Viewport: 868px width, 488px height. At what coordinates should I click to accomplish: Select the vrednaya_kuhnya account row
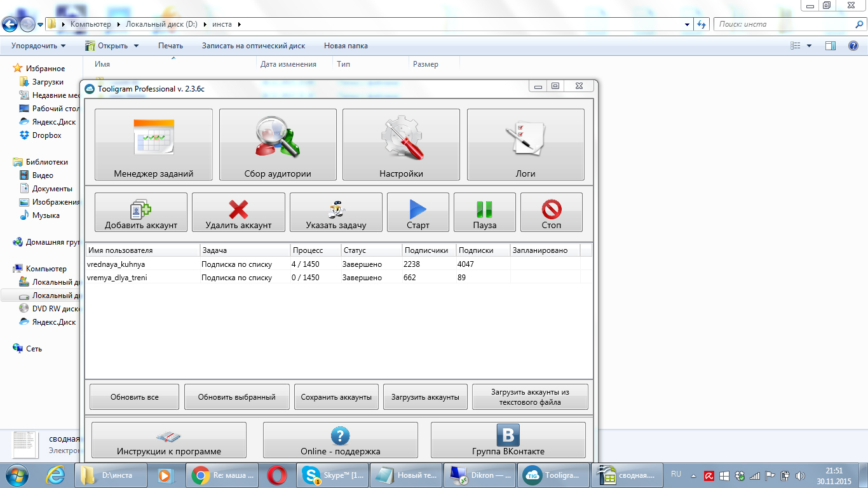[339, 264]
